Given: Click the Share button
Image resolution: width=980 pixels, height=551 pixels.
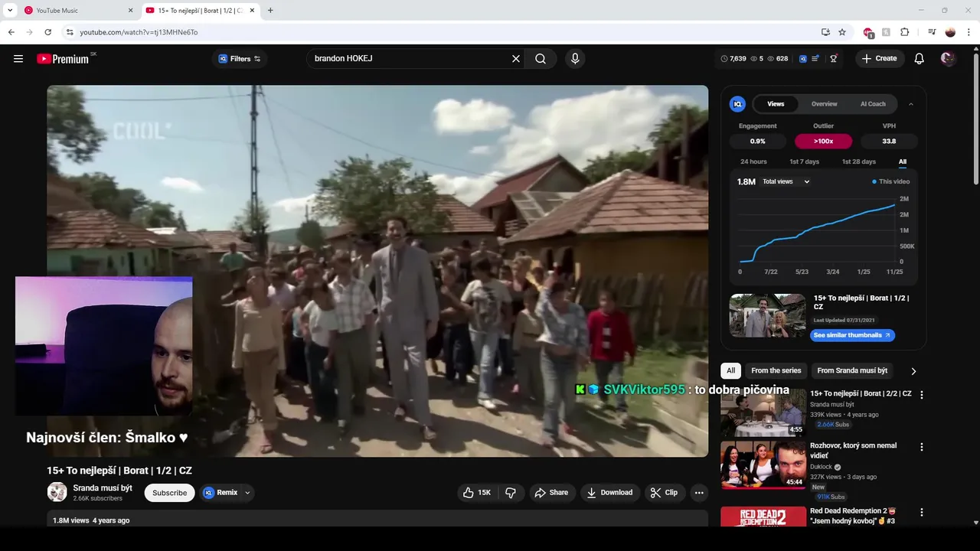Looking at the screenshot, I should (x=551, y=493).
